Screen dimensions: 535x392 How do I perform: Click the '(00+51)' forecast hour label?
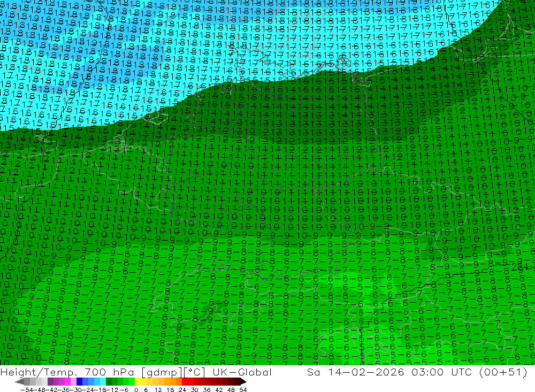point(503,372)
